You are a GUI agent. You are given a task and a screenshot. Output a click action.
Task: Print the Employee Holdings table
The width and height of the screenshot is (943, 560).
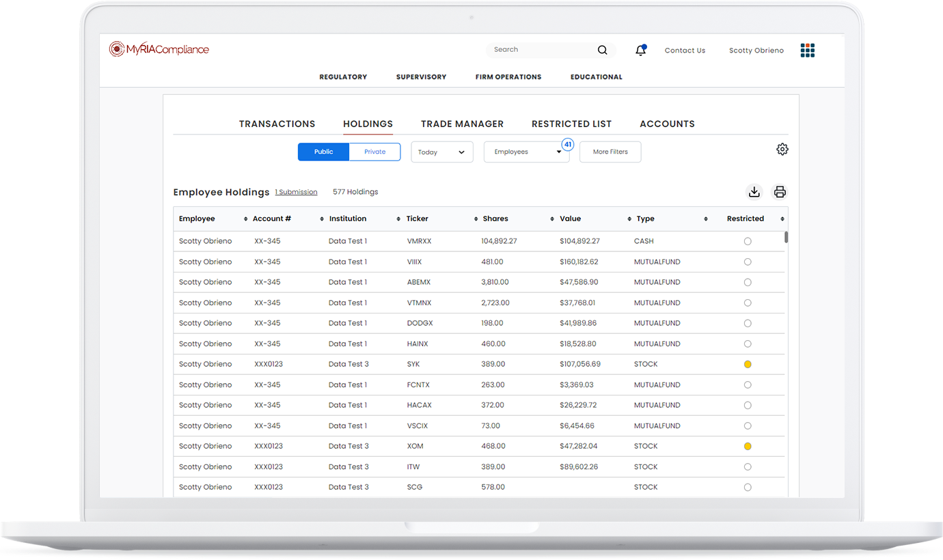point(780,192)
